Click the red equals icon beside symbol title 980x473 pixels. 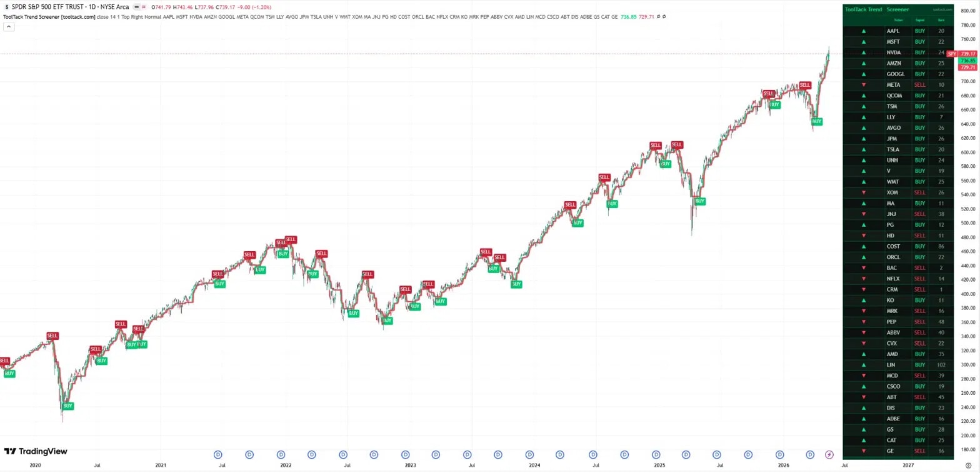144,7
